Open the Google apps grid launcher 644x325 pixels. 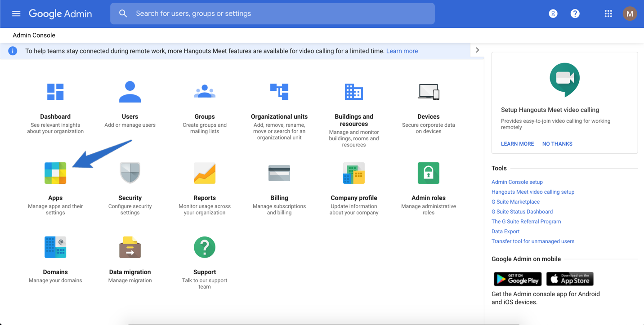608,13
